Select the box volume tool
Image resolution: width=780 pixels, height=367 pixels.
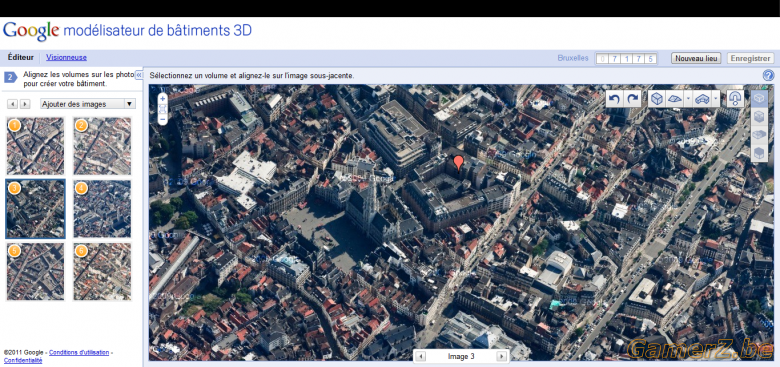[657, 99]
